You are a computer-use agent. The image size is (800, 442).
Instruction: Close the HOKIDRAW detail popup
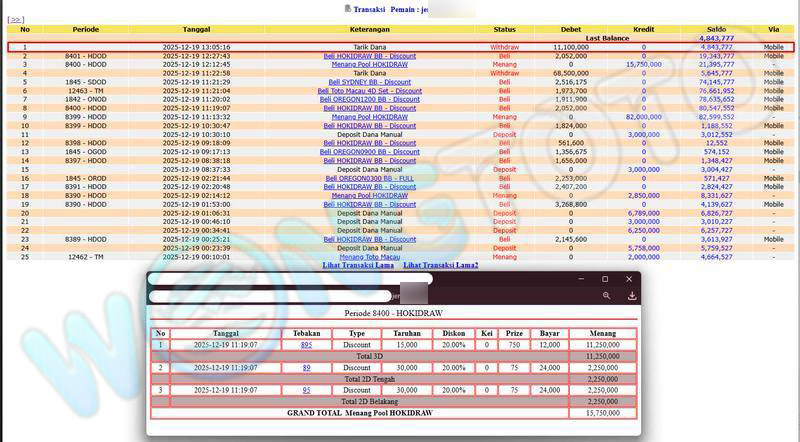pyautogui.click(x=629, y=279)
